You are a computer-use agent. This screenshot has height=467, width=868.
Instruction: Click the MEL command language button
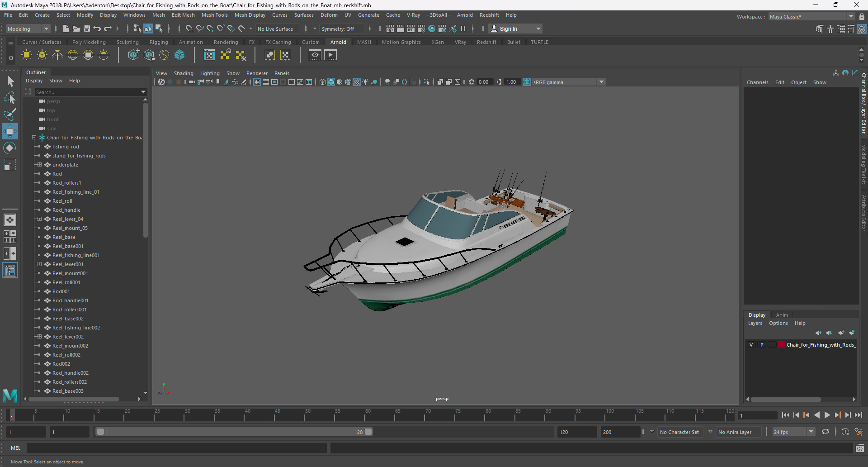[x=15, y=448]
